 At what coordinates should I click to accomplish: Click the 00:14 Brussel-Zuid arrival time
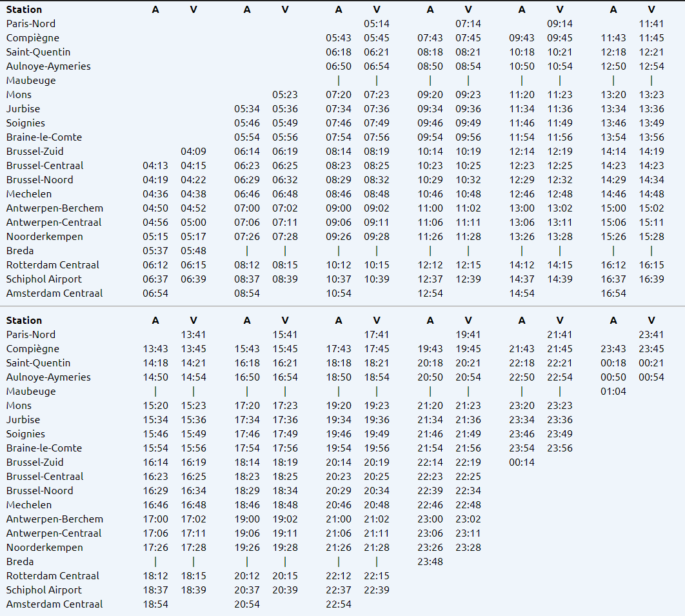point(522,462)
